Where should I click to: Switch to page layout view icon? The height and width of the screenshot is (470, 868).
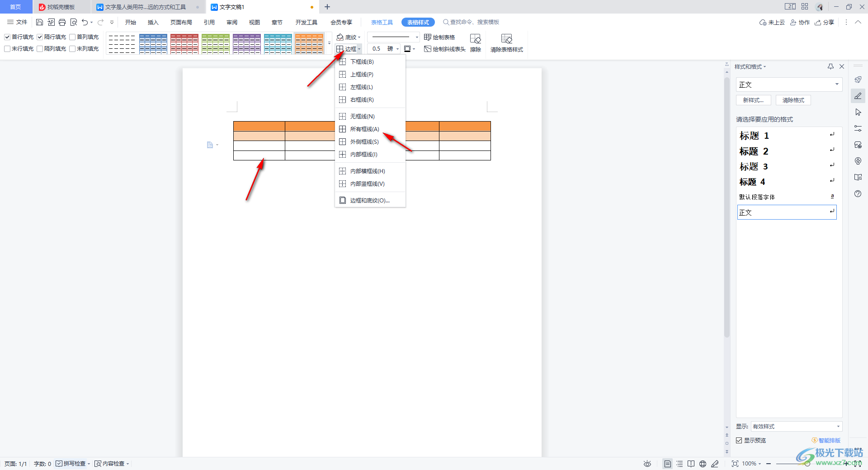coord(668,464)
